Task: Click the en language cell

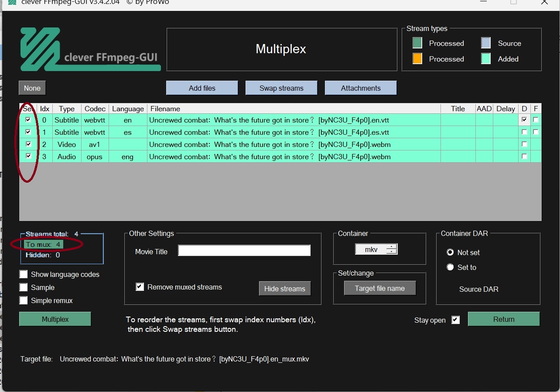Action: 128,120
